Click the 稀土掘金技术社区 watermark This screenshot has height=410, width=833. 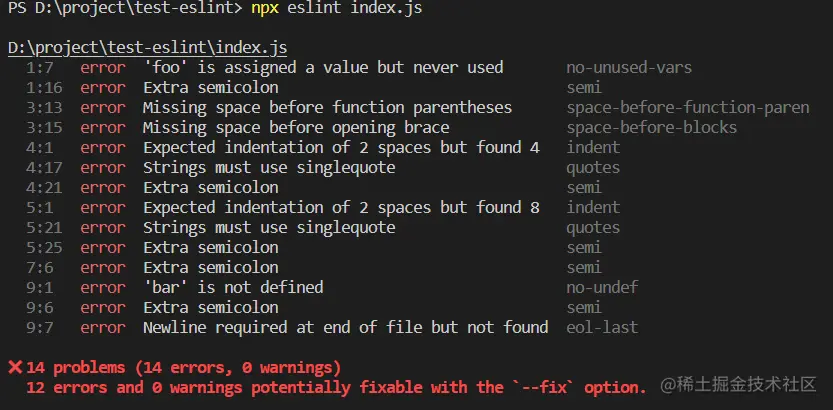point(738,385)
